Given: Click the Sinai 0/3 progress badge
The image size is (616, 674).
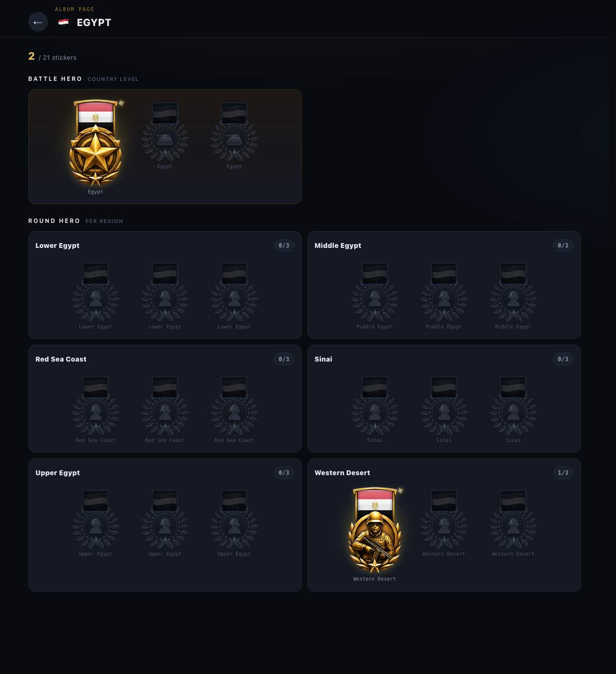Looking at the screenshot, I should [x=563, y=359].
